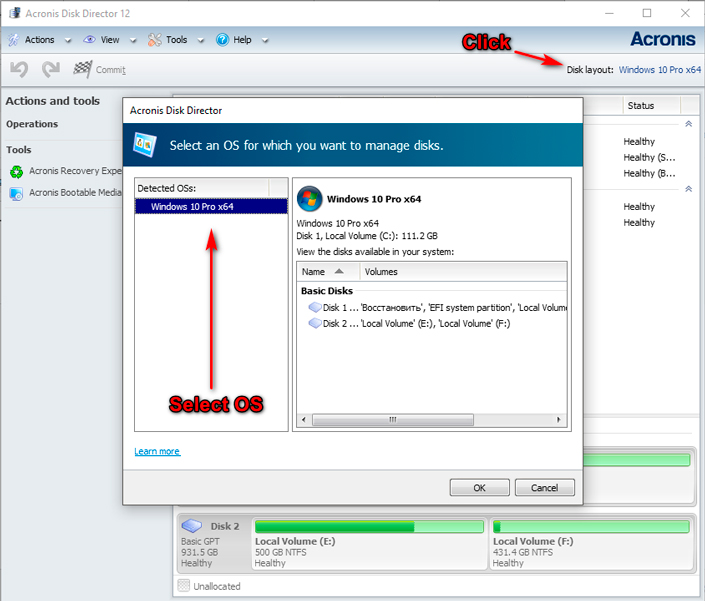Click the Status column header
Screen dimensions: 705x601
pos(651,106)
